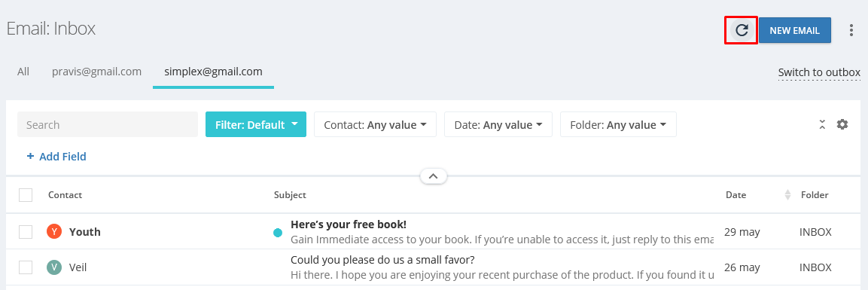Click the Youth contact avatar
Image resolution: width=868 pixels, height=290 pixels.
pyautogui.click(x=53, y=231)
